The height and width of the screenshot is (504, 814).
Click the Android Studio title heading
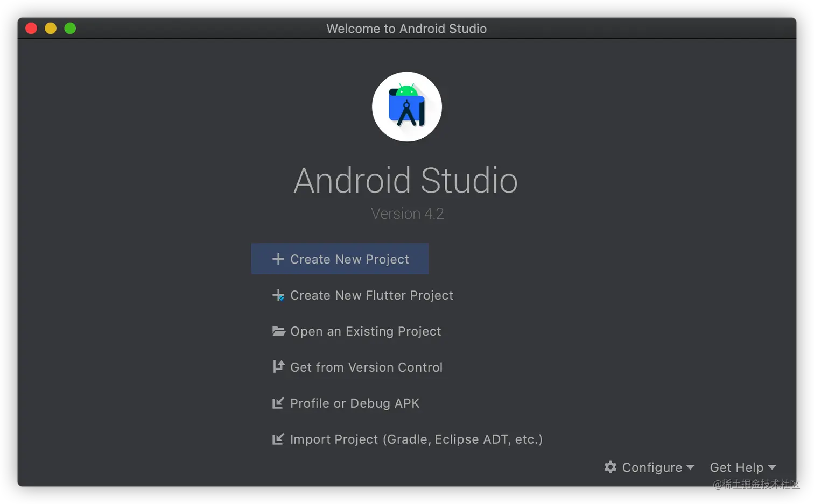(405, 180)
